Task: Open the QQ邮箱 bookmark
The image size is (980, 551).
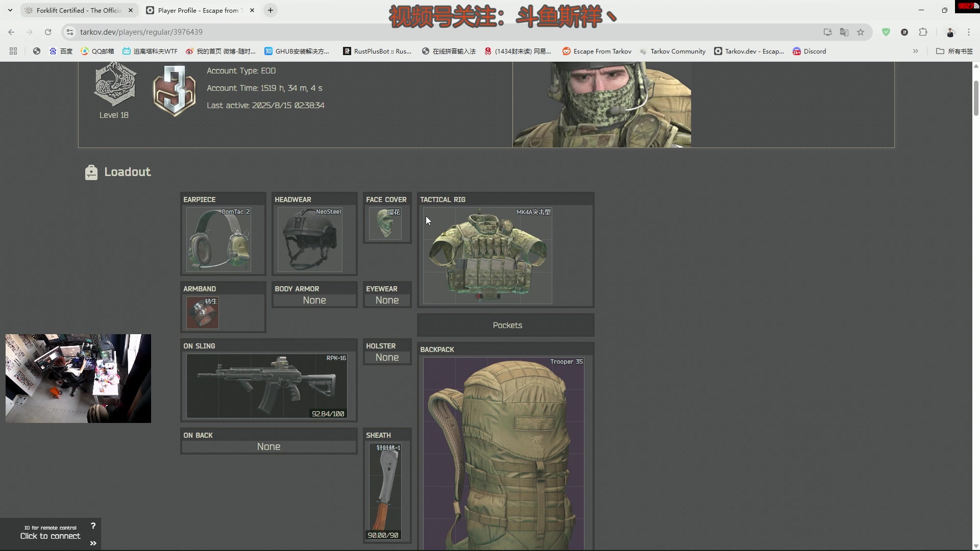Action: [97, 51]
